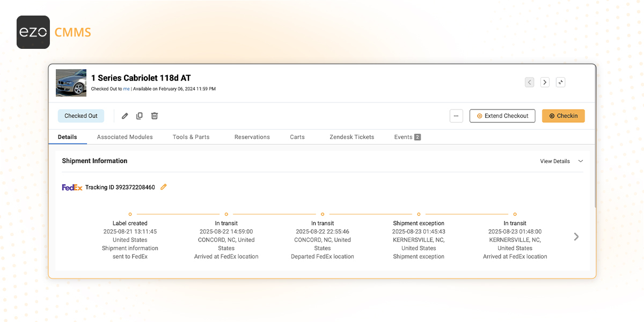Click the pencil edit icon in toolbar
This screenshot has width=644, height=322.
125,116
